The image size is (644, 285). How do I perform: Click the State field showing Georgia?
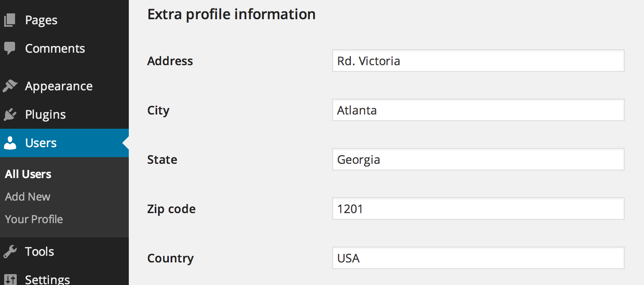478,160
